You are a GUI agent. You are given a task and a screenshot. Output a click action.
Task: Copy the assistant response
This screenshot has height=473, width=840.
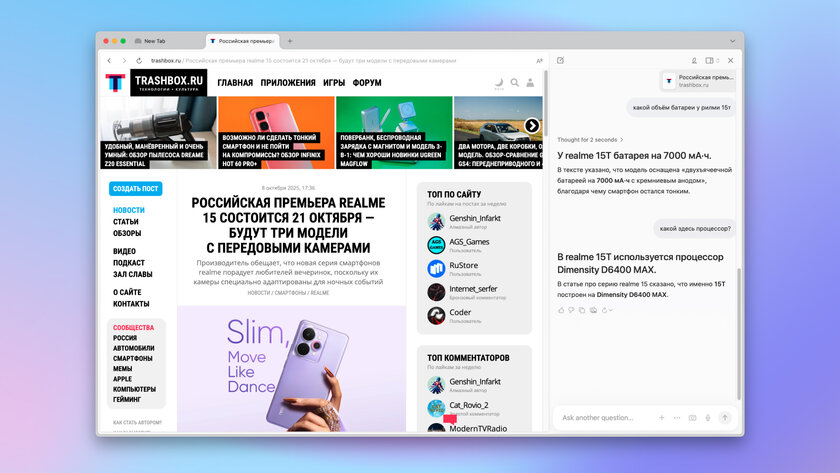(582, 310)
